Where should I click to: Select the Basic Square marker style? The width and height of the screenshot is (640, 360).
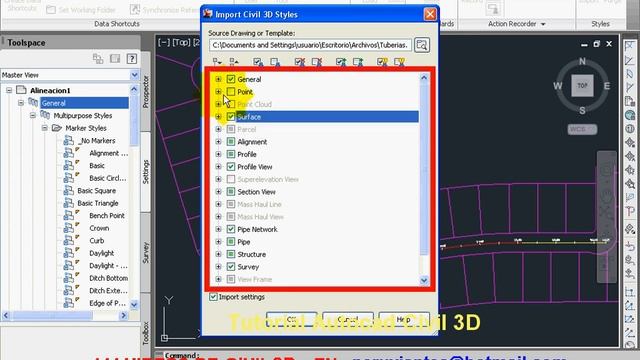pyautogui.click(x=96, y=191)
